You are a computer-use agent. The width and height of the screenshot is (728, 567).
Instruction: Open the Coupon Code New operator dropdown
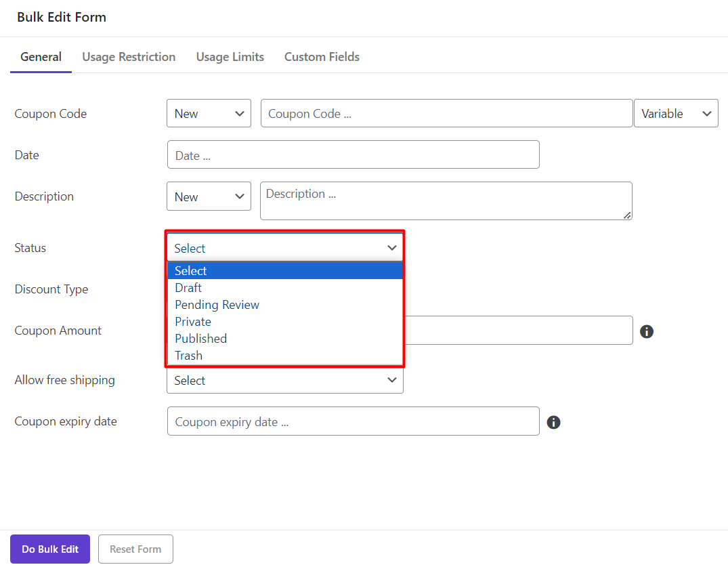pos(209,114)
